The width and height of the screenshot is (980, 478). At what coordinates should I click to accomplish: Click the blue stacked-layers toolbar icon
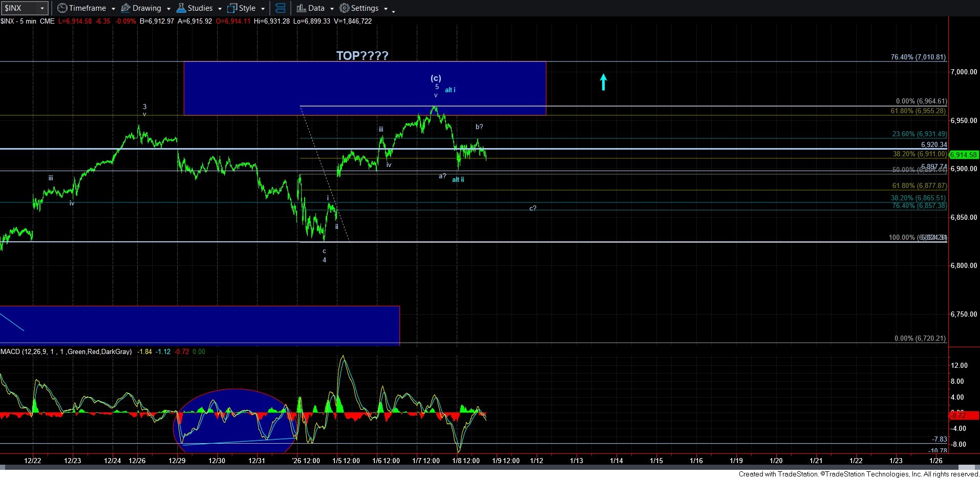(281, 8)
